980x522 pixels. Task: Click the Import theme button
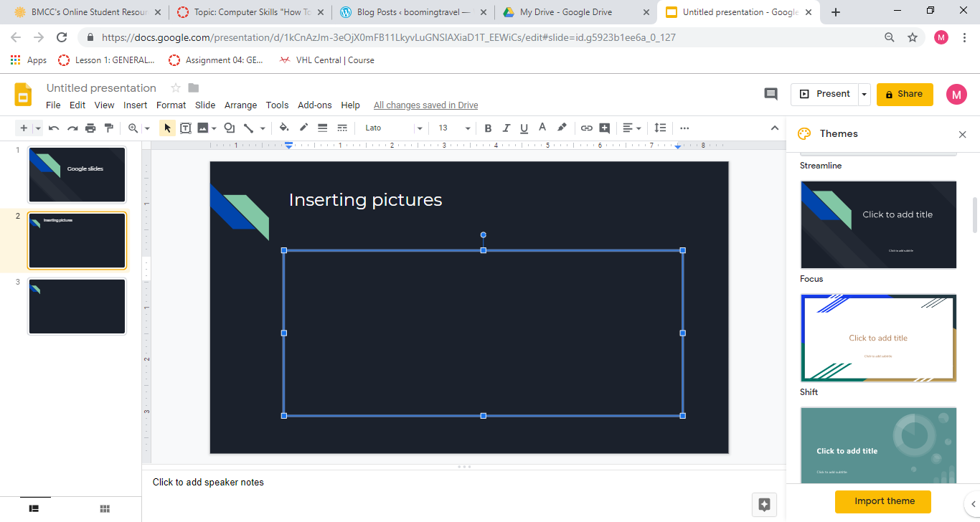[x=884, y=501]
